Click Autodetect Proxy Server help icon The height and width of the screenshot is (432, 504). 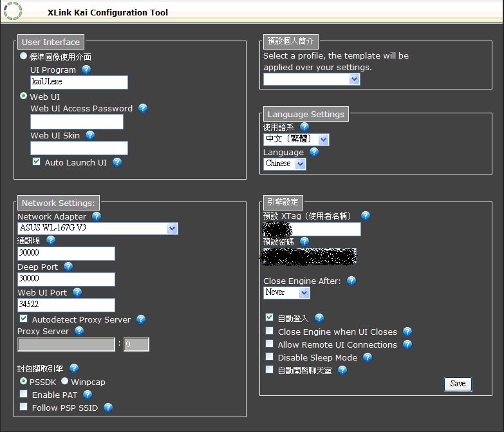pos(141,319)
